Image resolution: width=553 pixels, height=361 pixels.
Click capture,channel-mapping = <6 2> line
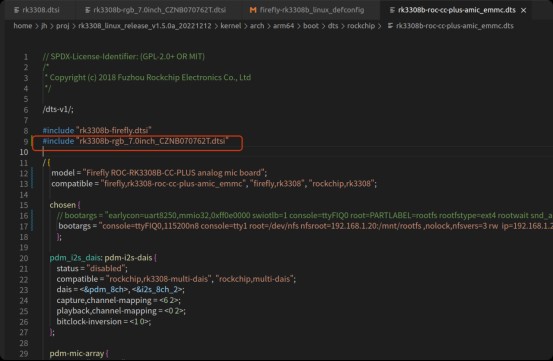pyautogui.click(x=118, y=300)
